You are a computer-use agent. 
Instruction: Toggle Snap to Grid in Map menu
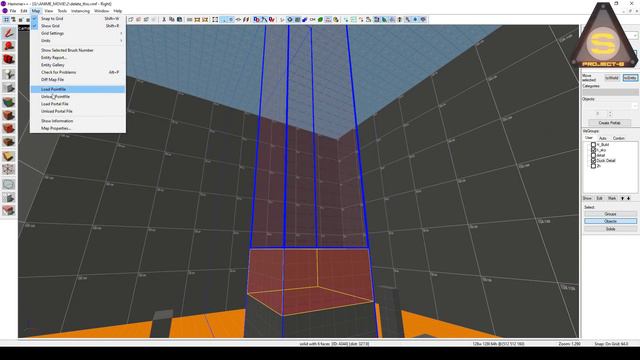[78, 18]
